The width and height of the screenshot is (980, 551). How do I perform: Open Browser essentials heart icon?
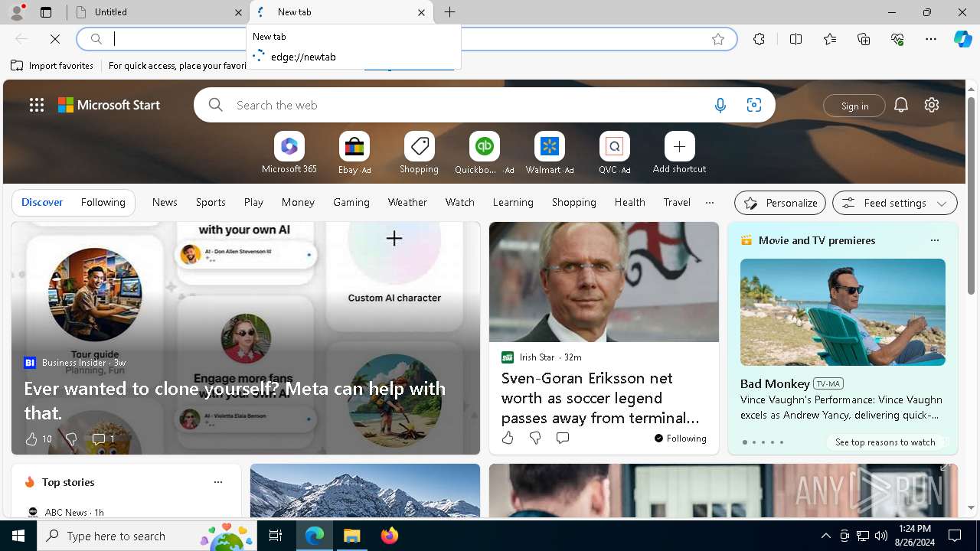coord(897,39)
